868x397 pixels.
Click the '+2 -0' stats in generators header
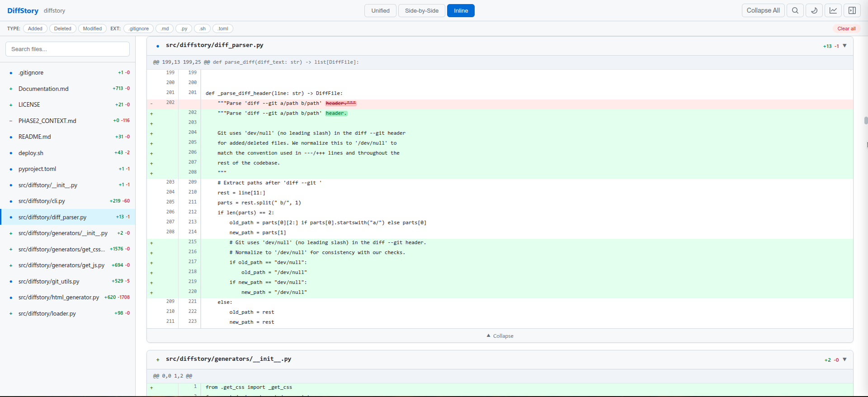831,360
